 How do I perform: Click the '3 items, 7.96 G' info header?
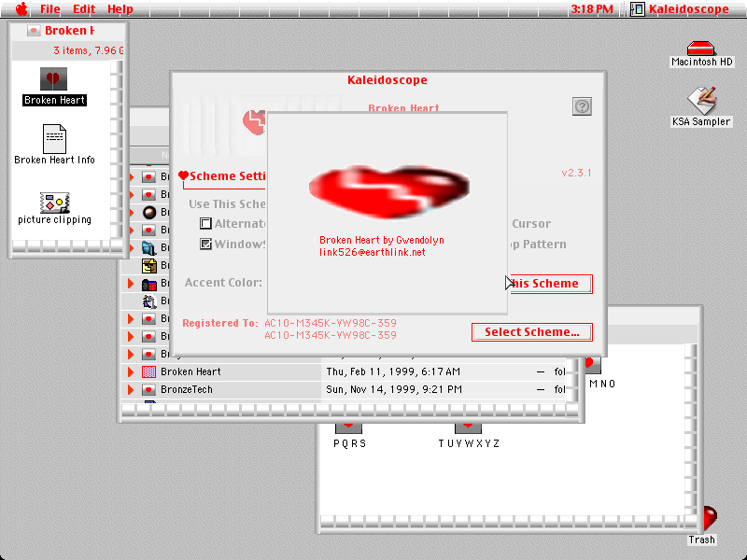[89, 50]
